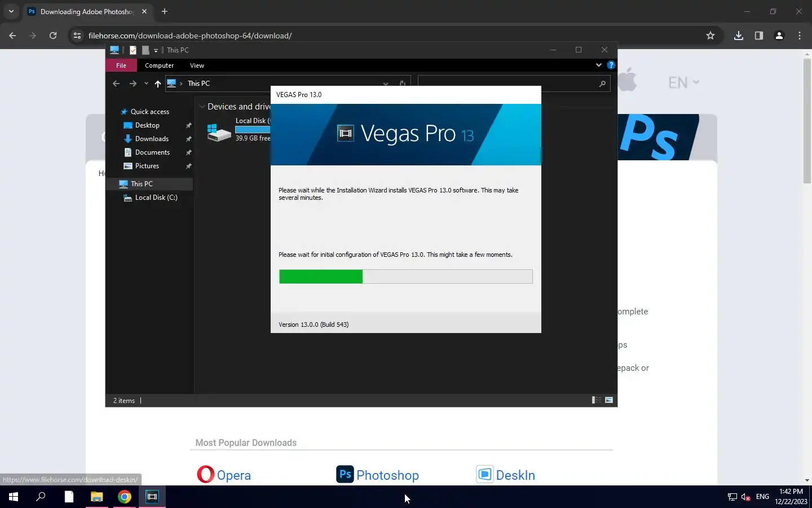Screen dimensions: 812x508
Task: Open the Photoshop popular download link
Action: 387,475
